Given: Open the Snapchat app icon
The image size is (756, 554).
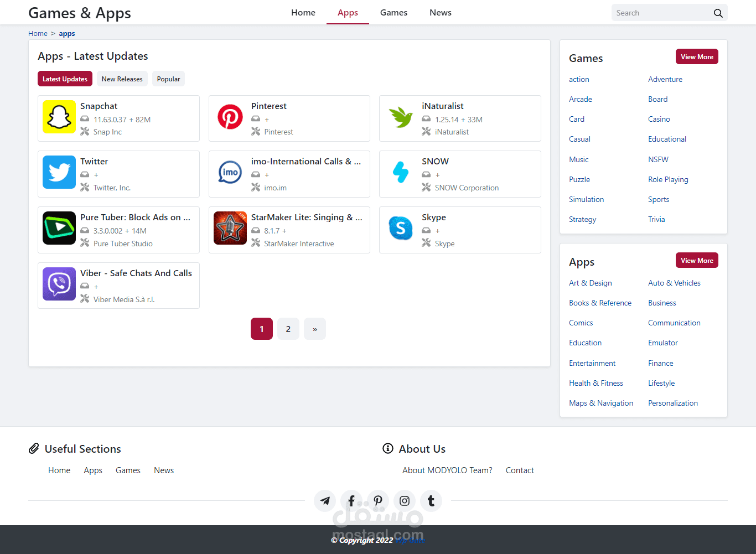Looking at the screenshot, I should (x=59, y=117).
